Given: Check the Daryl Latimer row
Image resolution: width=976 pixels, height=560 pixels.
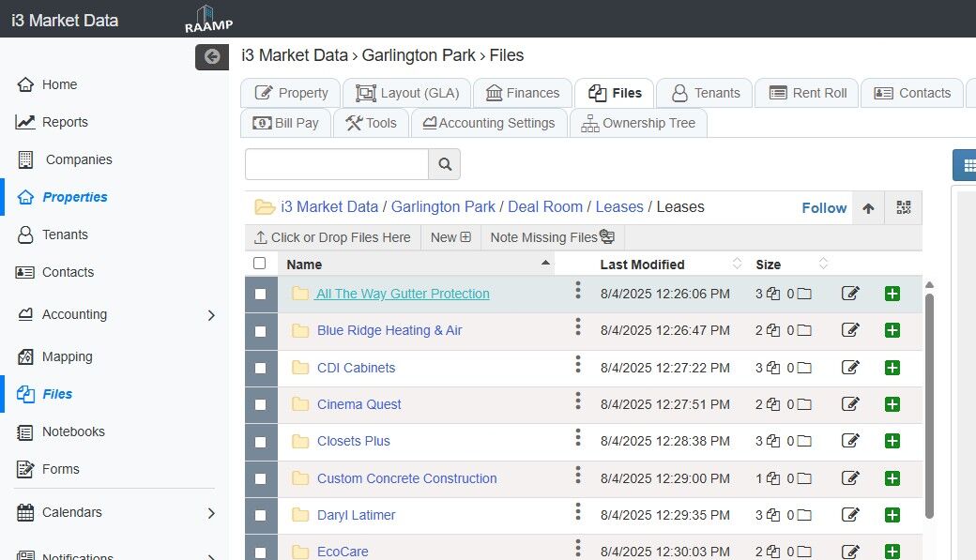Looking at the screenshot, I should [x=260, y=515].
